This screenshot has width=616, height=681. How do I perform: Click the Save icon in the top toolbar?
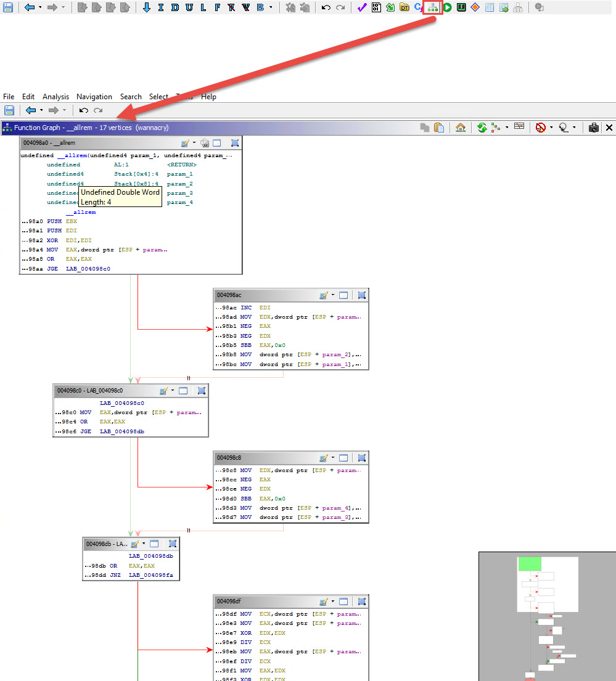8,7
